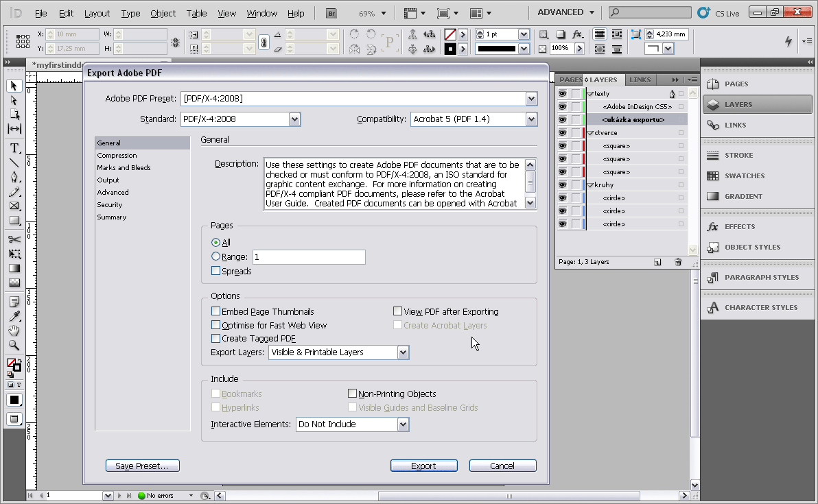Click the Description scrollbar down arrow
818x504 pixels.
pyautogui.click(x=530, y=203)
